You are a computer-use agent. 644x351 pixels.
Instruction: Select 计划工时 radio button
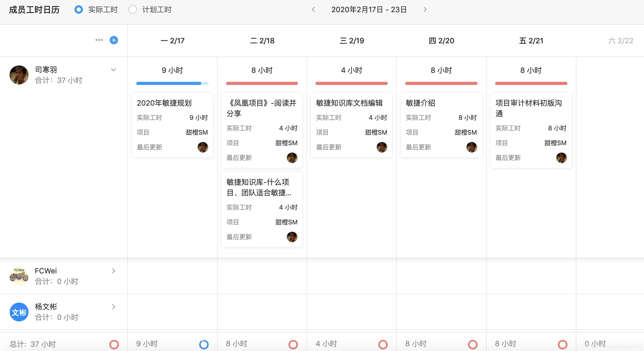pyautogui.click(x=133, y=10)
